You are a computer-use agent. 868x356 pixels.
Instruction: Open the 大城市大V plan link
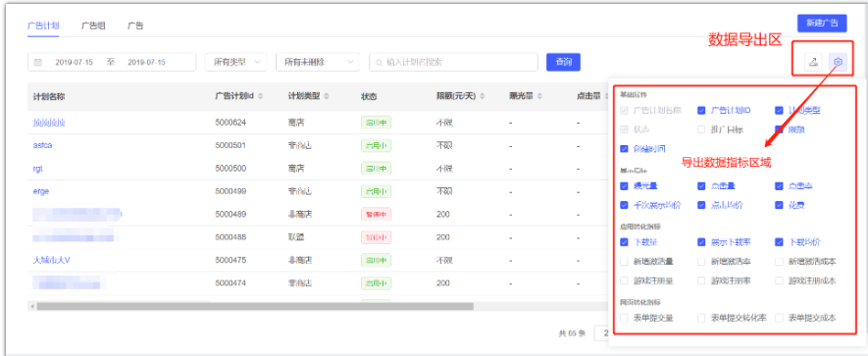point(51,260)
